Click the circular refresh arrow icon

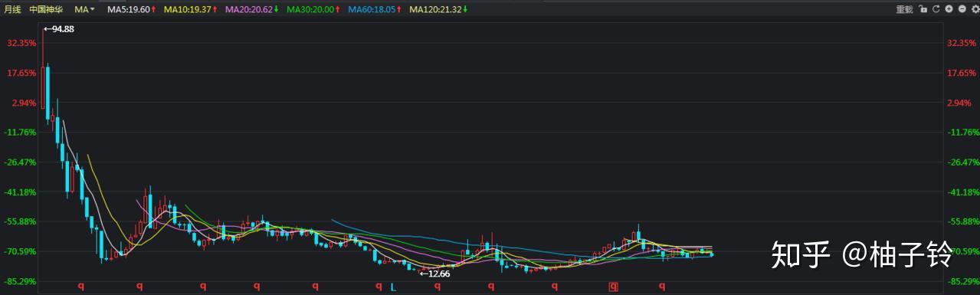936,9
